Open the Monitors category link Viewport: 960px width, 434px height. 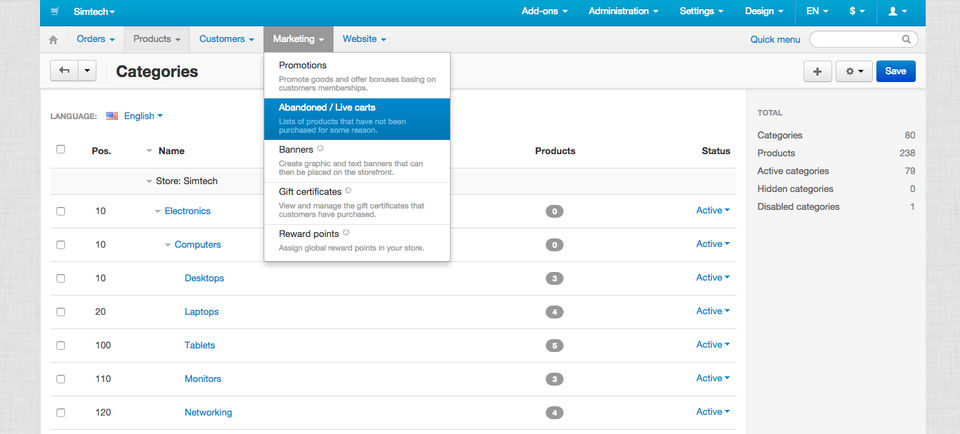tap(203, 379)
